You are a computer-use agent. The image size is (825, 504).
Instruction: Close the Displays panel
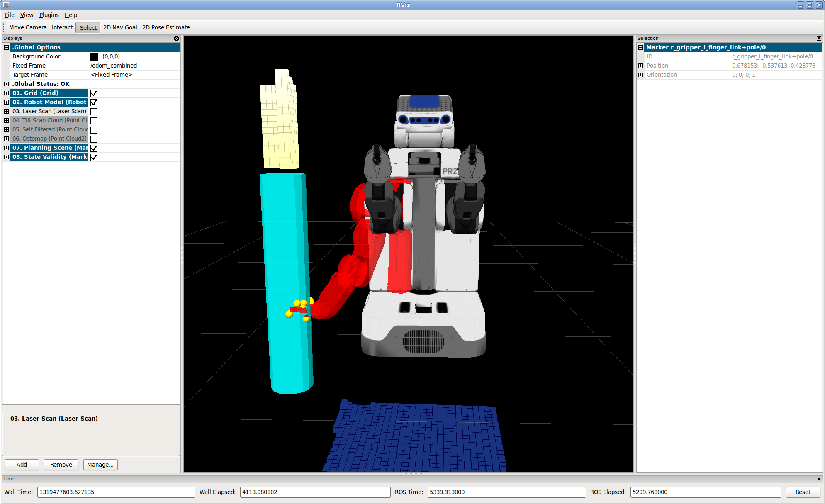click(x=176, y=38)
